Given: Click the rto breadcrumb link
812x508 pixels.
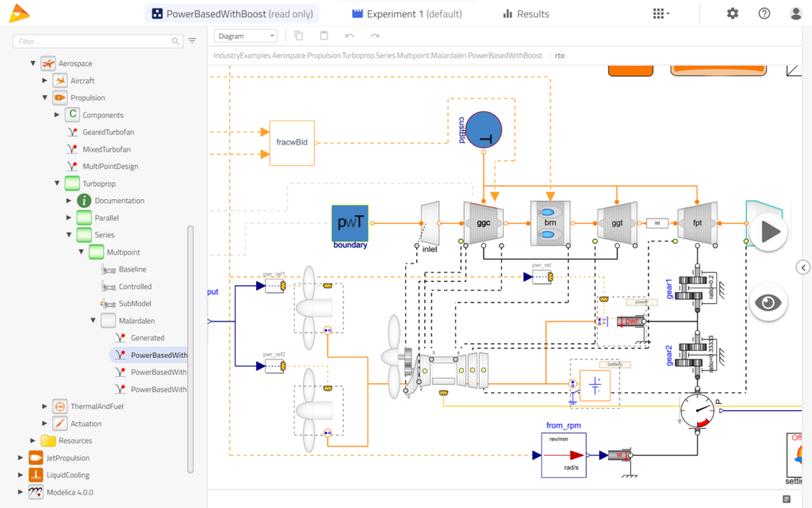Looking at the screenshot, I should [559, 56].
